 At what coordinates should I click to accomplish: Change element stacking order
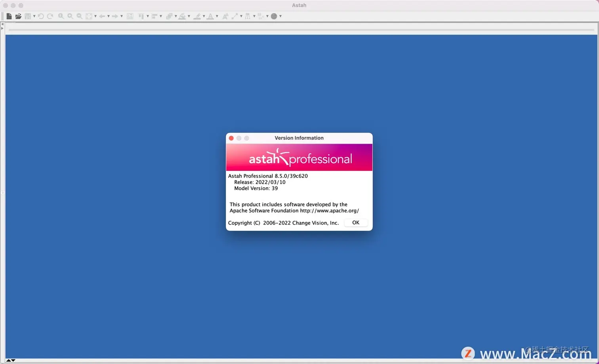(x=169, y=16)
